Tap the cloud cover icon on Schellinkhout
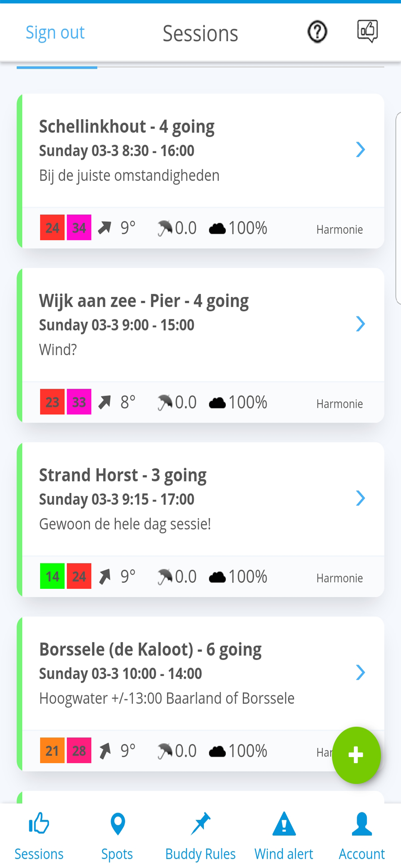Screen dimensions: 401x868 (x=217, y=228)
